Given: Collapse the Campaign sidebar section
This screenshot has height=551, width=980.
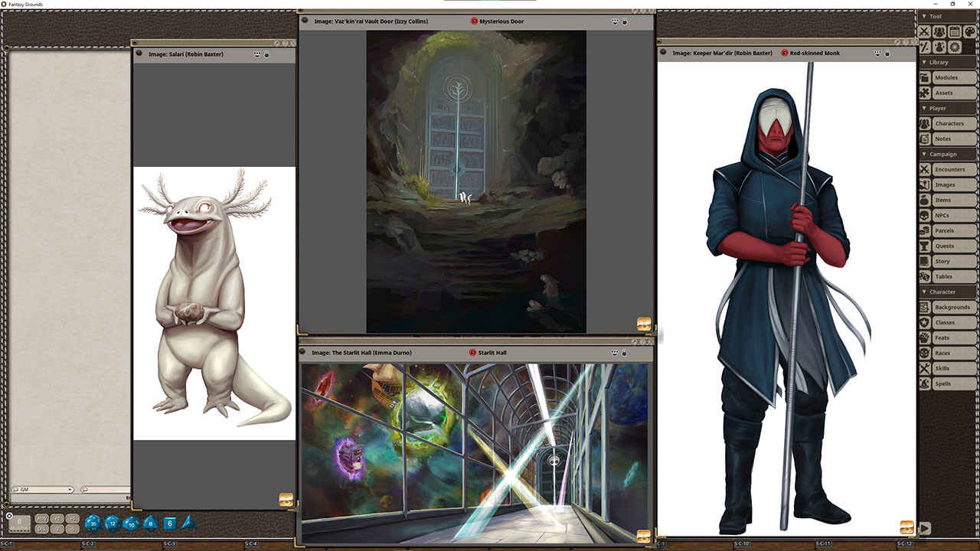Looking at the screenshot, I should (x=924, y=154).
